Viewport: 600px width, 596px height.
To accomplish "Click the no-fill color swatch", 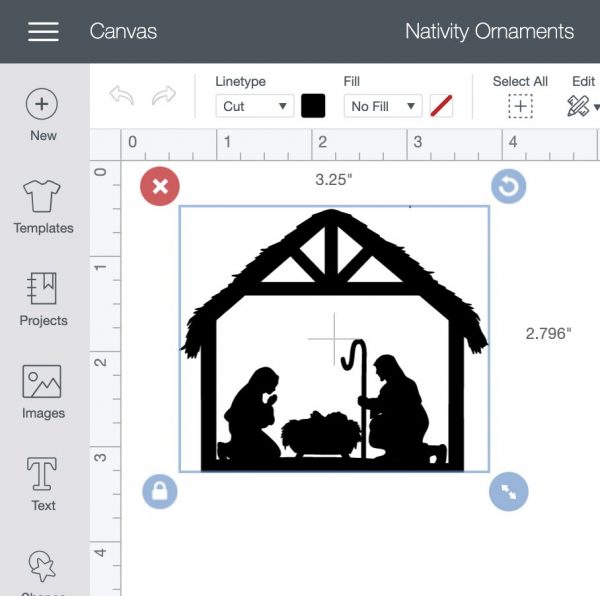I will point(441,106).
